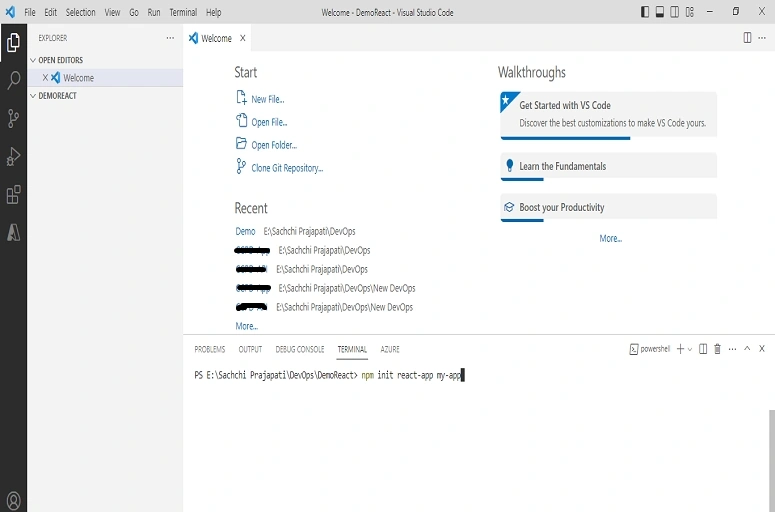Open the Help menu
775x512 pixels.
click(214, 12)
